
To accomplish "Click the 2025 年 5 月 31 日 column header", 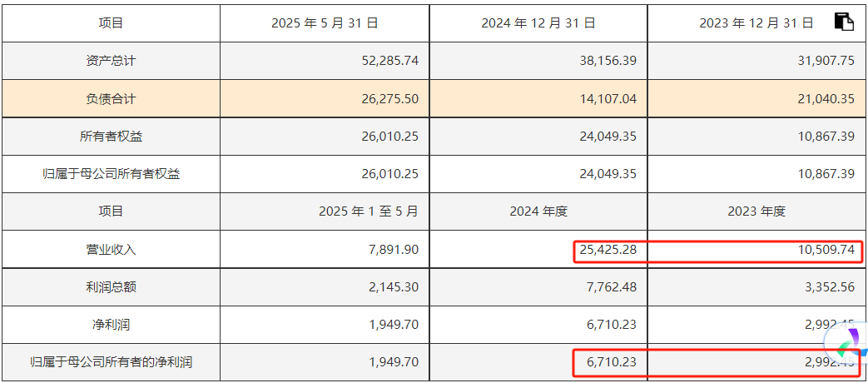I will [x=325, y=23].
